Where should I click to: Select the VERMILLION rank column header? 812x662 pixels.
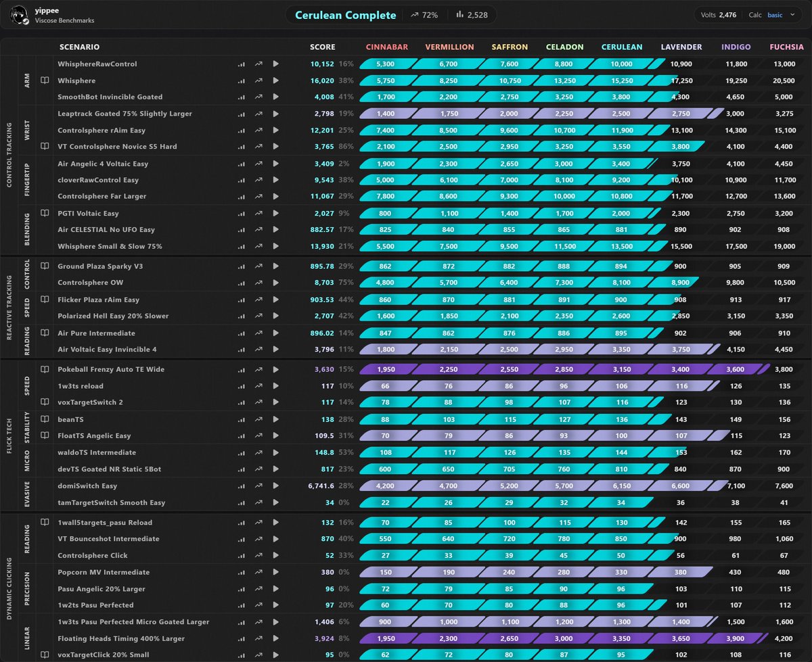click(x=449, y=47)
